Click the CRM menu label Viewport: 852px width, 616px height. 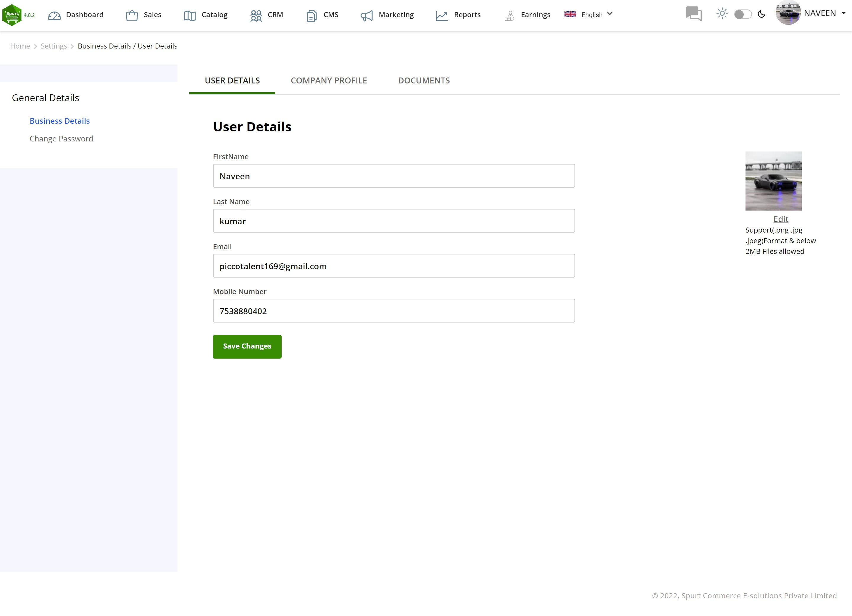275,15
